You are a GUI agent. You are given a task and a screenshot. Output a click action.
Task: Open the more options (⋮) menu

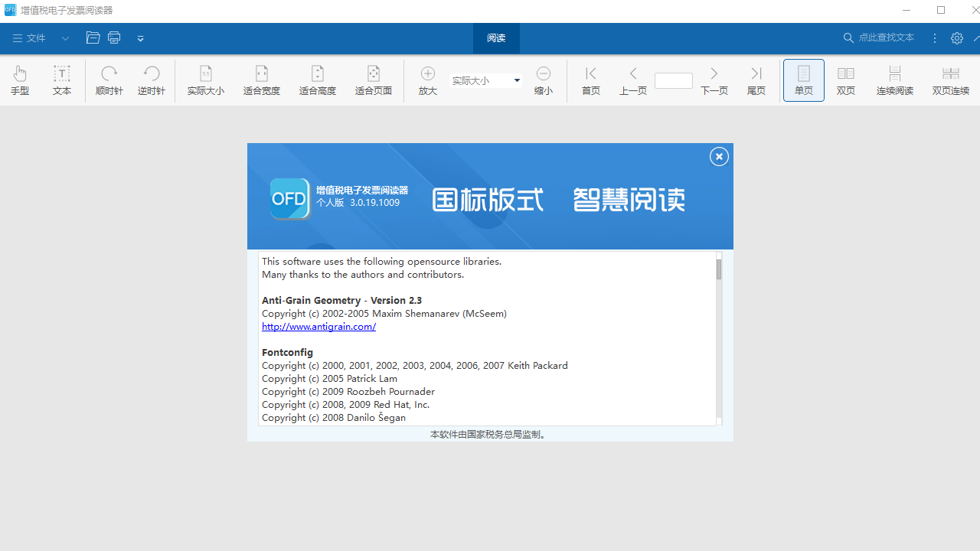pos(934,37)
